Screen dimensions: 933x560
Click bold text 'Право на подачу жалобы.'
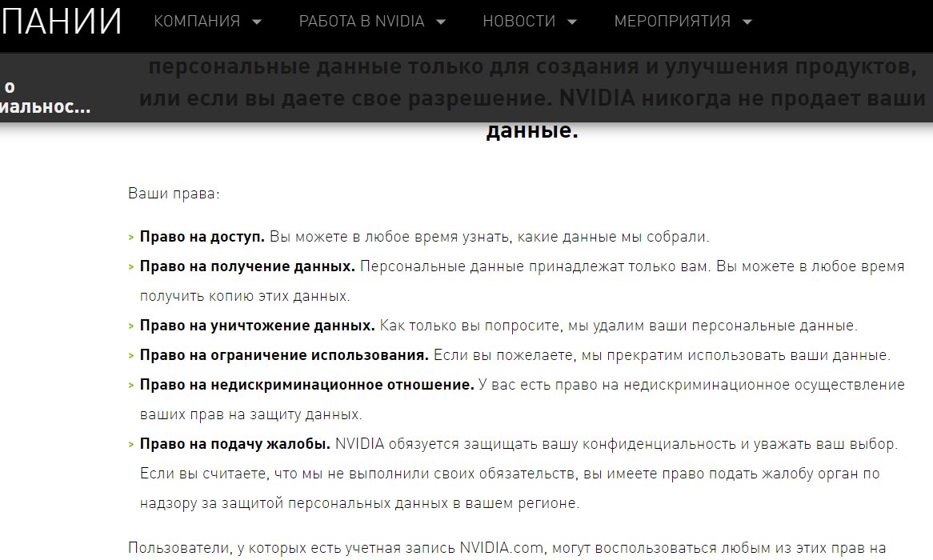pos(235,444)
